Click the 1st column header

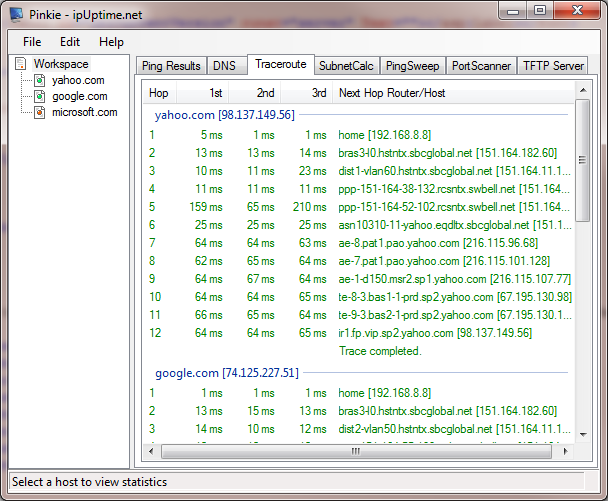click(203, 93)
